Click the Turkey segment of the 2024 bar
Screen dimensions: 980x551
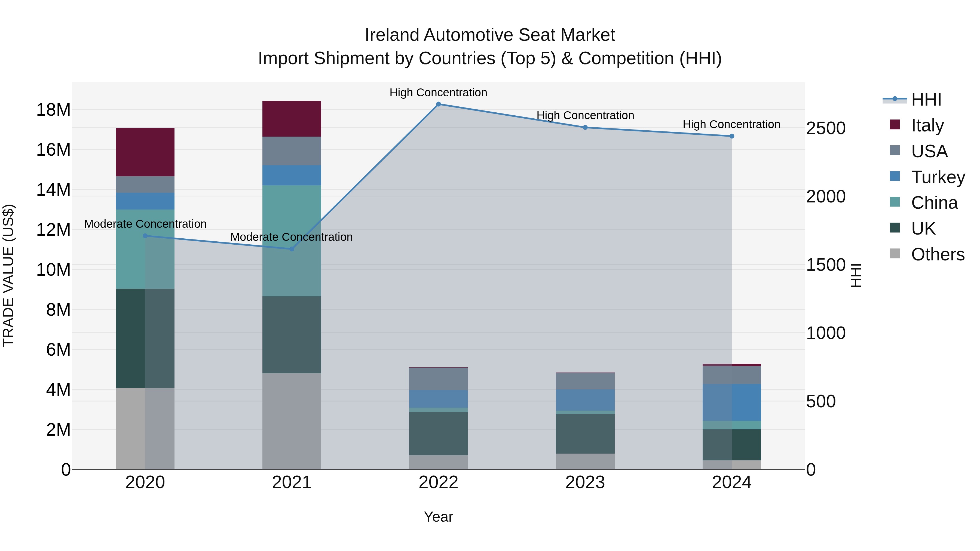pos(731,403)
